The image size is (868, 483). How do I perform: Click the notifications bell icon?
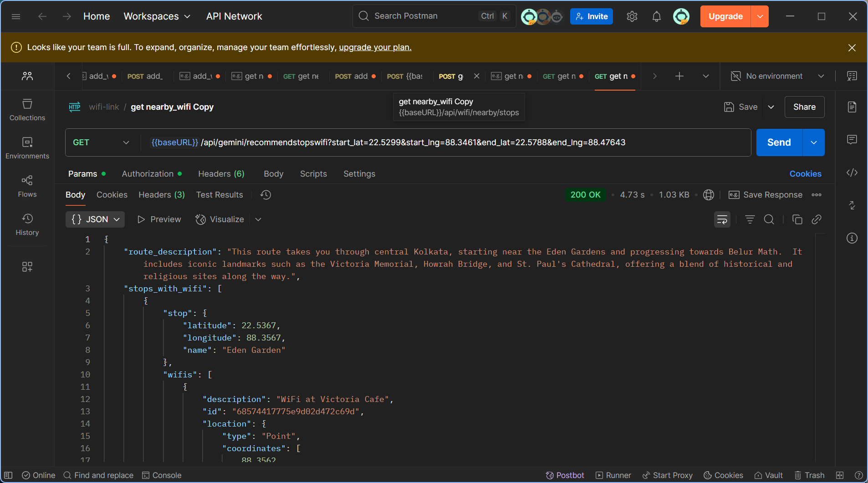click(x=656, y=17)
